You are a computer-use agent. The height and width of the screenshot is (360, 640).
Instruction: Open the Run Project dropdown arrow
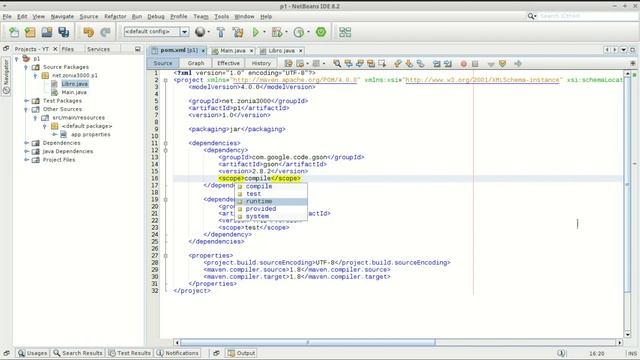click(x=264, y=32)
